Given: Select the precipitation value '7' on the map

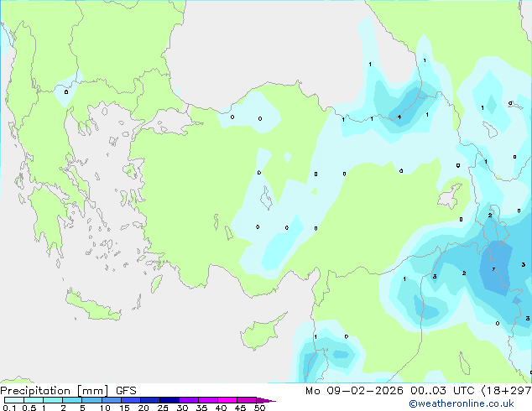Looking at the screenshot, I should 493,269.
